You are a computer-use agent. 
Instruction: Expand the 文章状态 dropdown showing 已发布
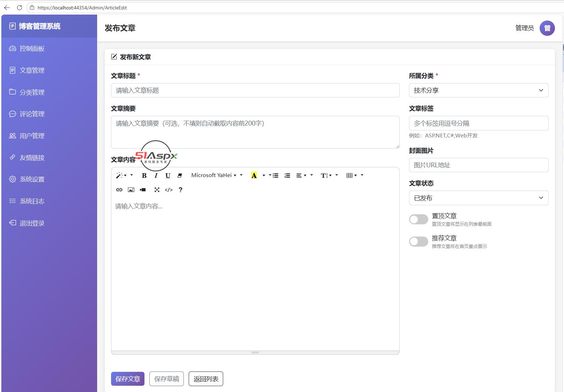pyautogui.click(x=479, y=198)
